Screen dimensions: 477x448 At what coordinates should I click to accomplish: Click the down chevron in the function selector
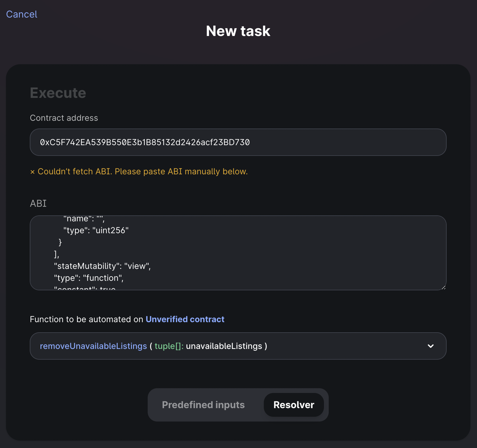coord(430,346)
